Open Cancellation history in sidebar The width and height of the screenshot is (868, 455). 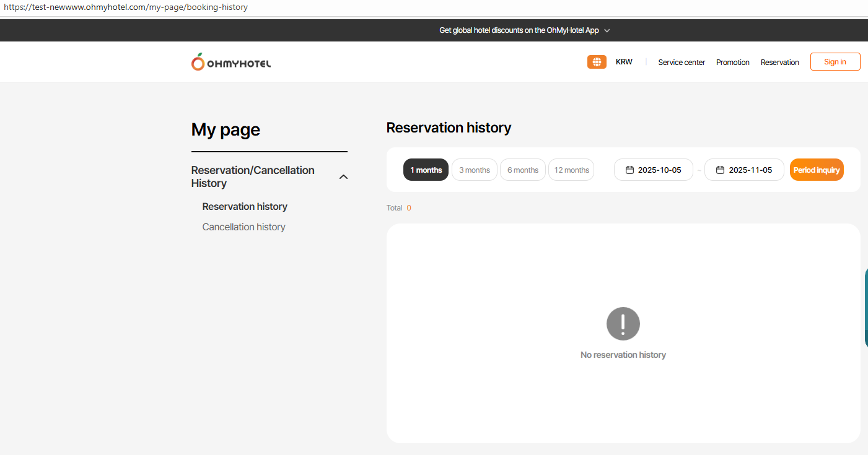pos(243,227)
